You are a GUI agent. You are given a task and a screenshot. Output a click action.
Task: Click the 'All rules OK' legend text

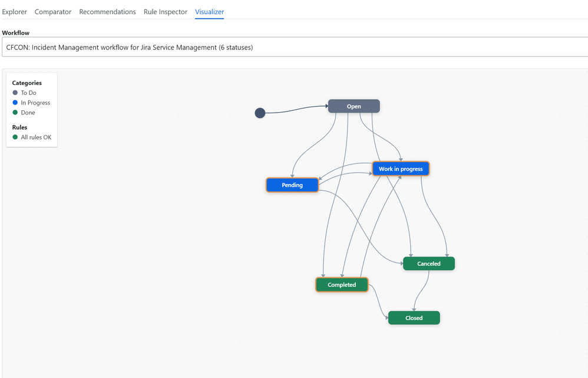[36, 137]
